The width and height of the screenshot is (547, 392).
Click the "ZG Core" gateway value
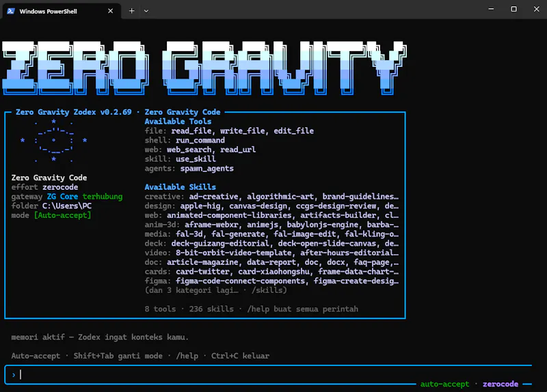[x=62, y=197]
